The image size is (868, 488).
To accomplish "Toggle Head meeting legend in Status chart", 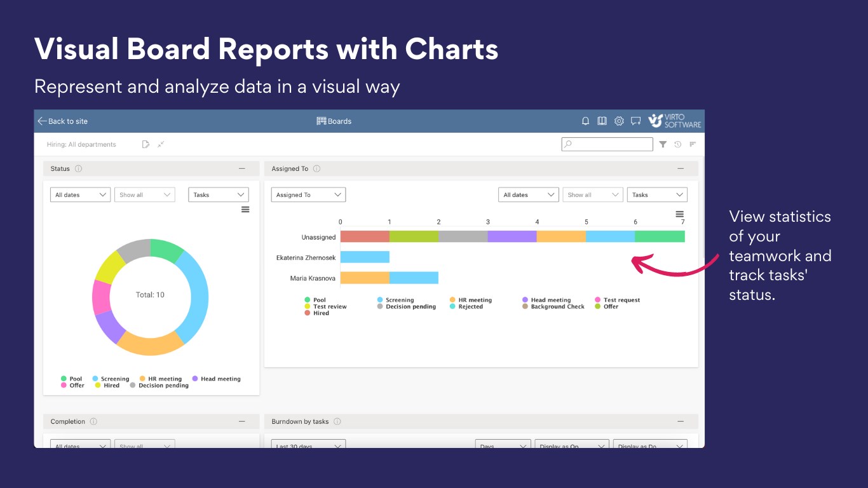I will coord(216,379).
